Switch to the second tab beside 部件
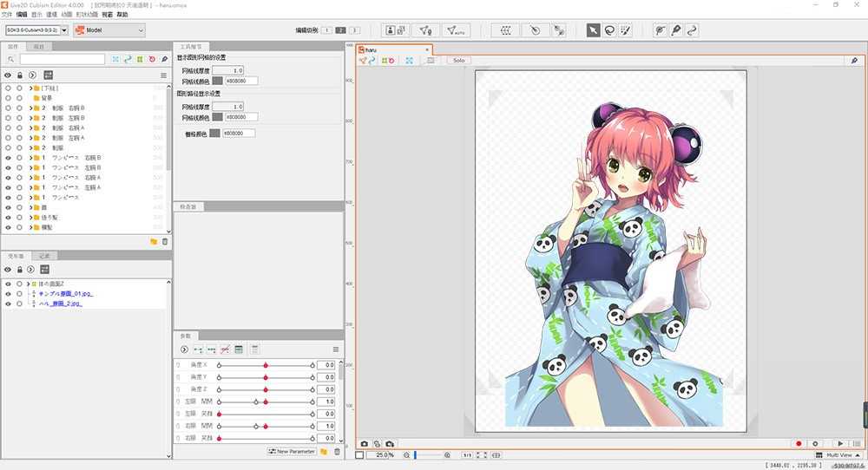868x470 pixels. (39, 47)
